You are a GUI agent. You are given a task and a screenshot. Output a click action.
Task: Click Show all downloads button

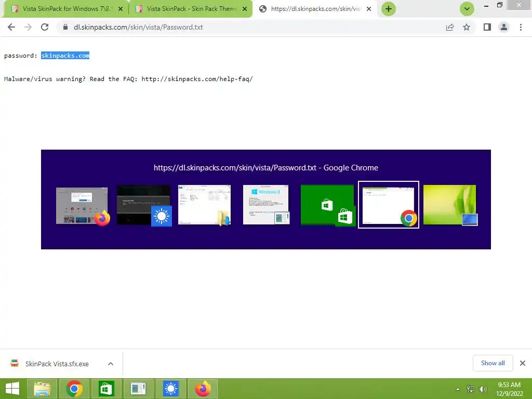(493, 363)
